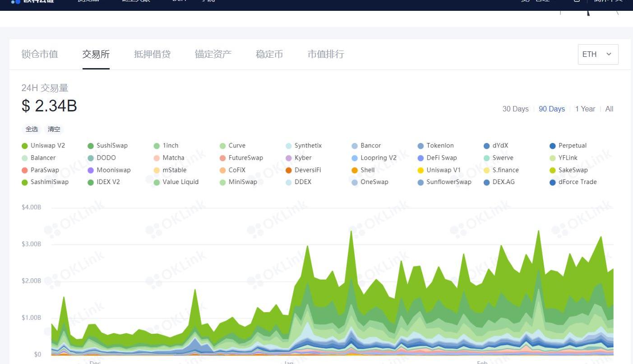Click the ParaSwap legend marker
This screenshot has width=633, height=364.
25,170
